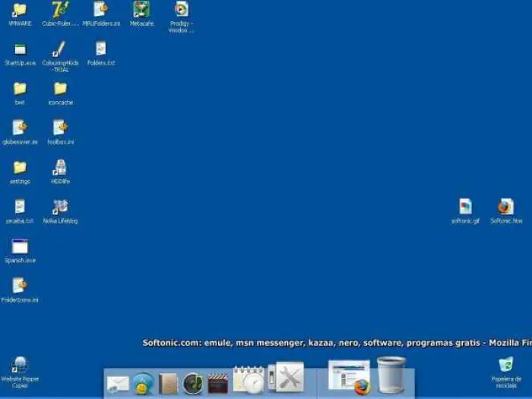Select the Cubic-Ruler desktop icon
This screenshot has width=532, height=399.
pyautogui.click(x=60, y=14)
